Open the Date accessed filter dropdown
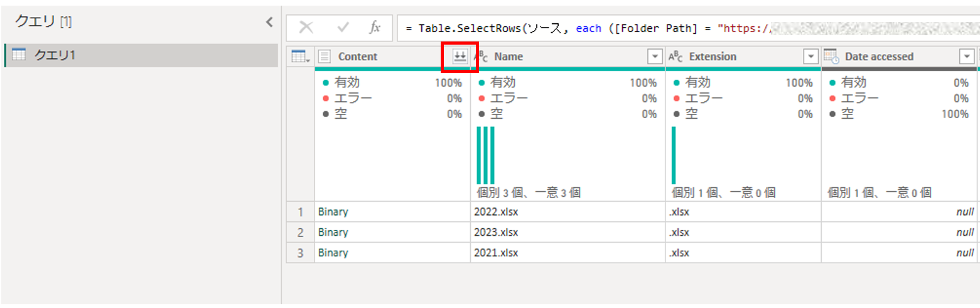 pos(967,57)
